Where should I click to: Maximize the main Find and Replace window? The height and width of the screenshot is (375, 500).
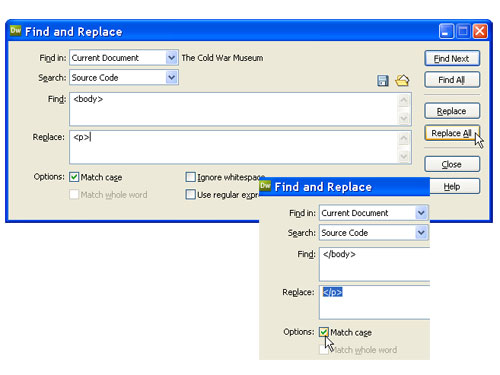(x=463, y=32)
